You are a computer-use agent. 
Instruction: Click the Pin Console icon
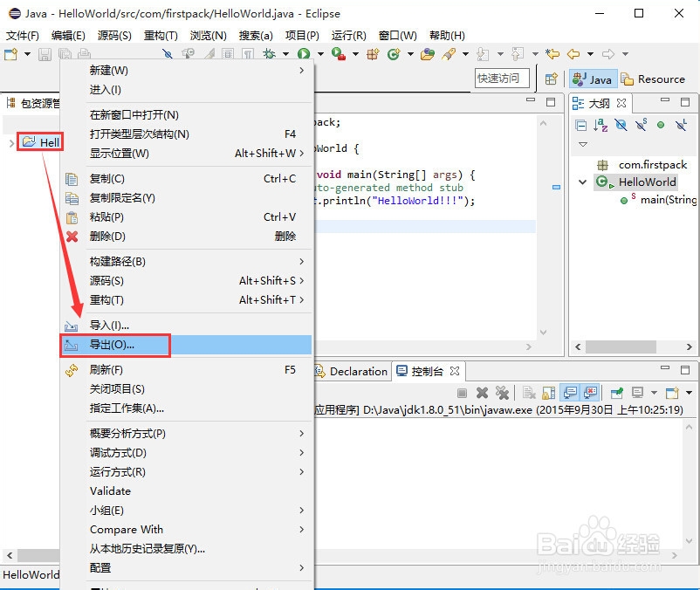[x=616, y=393]
